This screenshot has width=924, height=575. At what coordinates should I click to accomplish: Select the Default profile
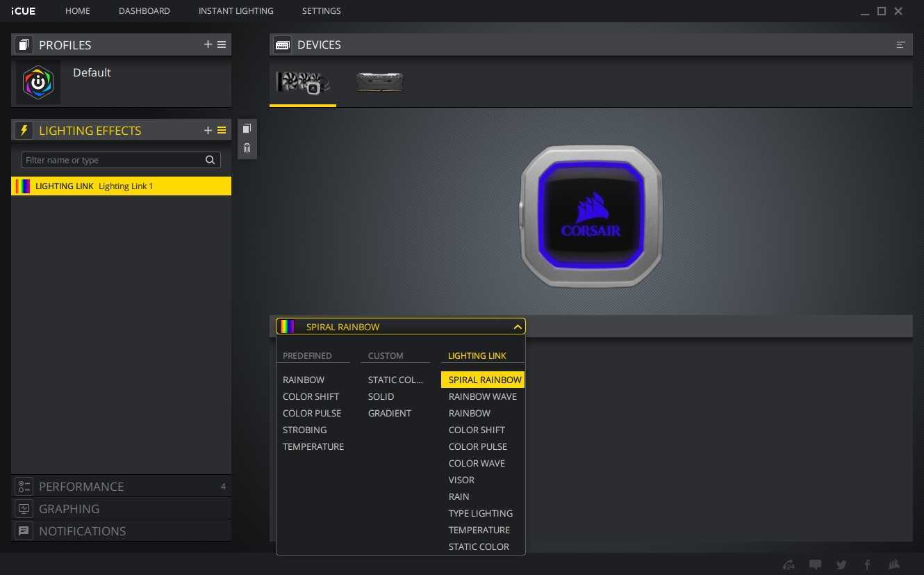tap(92, 73)
